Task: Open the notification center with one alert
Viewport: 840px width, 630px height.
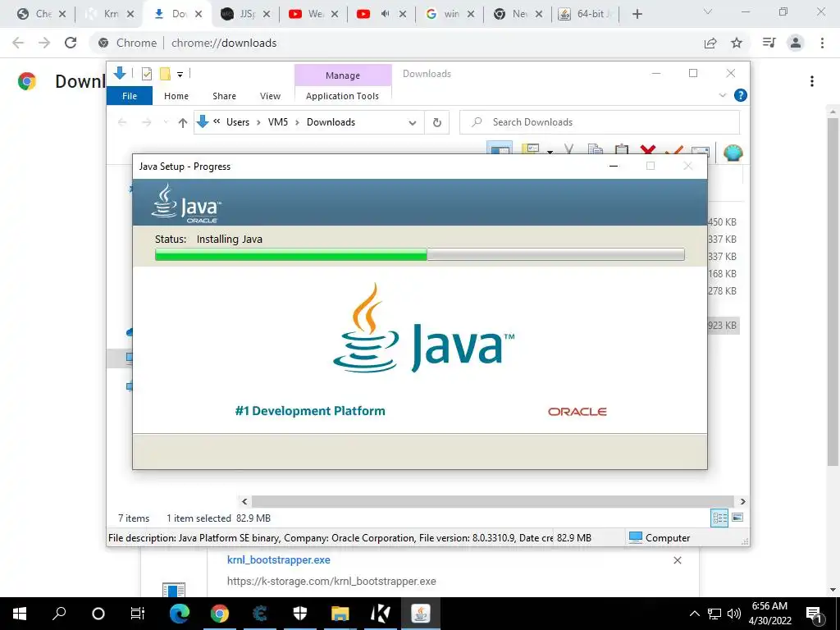Action: 814,614
